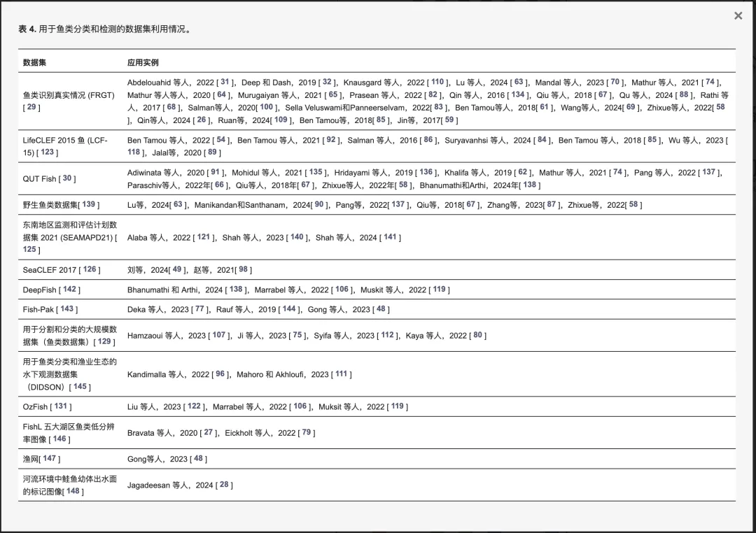Viewport: 756px width, 533px height.
Task: Open citation 112 for Syifa 2023
Action: [387, 335]
